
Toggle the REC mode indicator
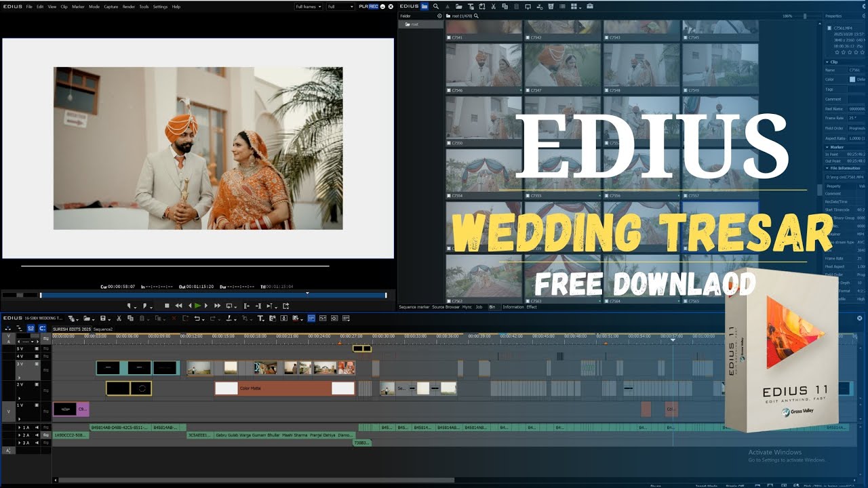tap(374, 6)
